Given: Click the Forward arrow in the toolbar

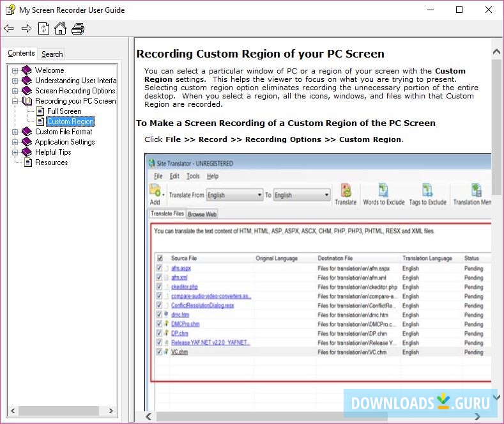Looking at the screenshot, I should pyautogui.click(x=26, y=29).
